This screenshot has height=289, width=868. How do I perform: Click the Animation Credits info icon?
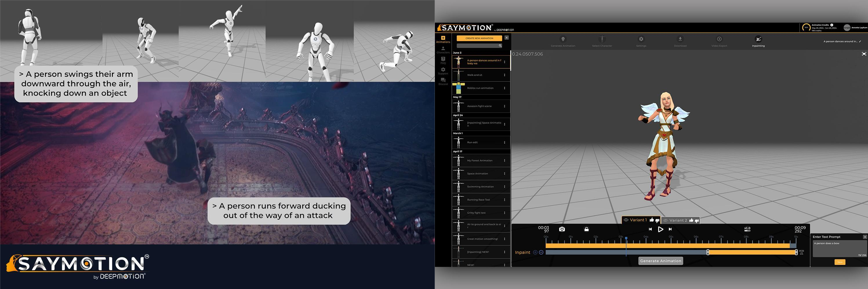coord(831,25)
